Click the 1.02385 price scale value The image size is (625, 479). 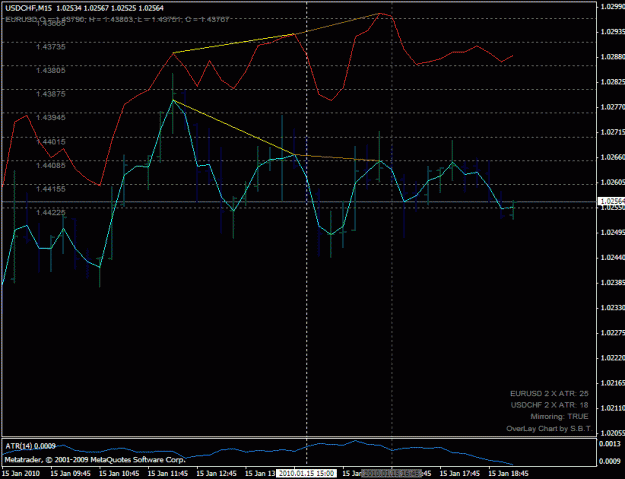click(x=612, y=283)
